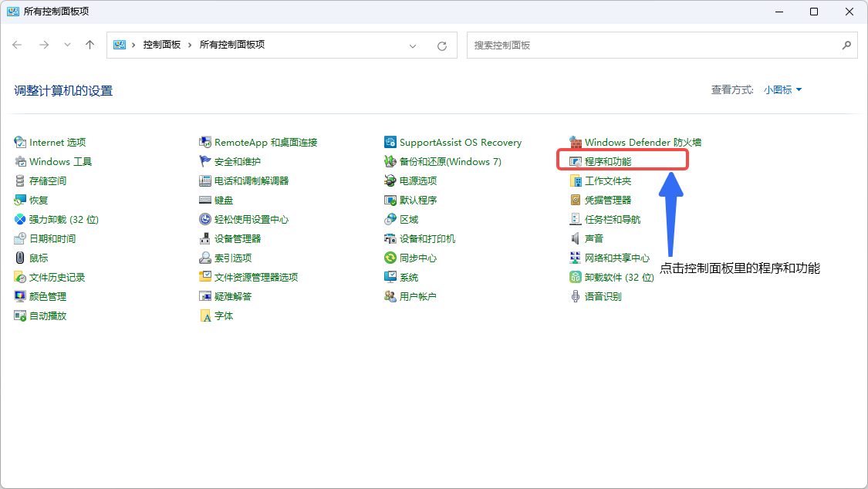The width and height of the screenshot is (868, 489).
Task: Click the search magnifier icon
Action: 846,46
